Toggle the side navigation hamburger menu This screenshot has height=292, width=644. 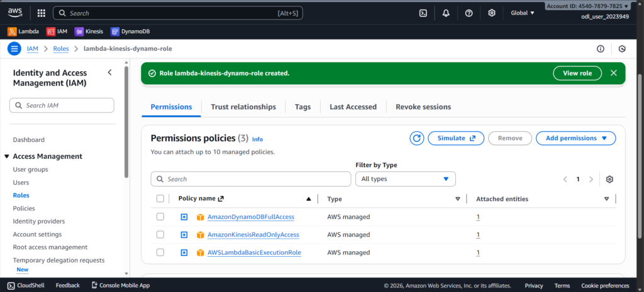(14, 48)
